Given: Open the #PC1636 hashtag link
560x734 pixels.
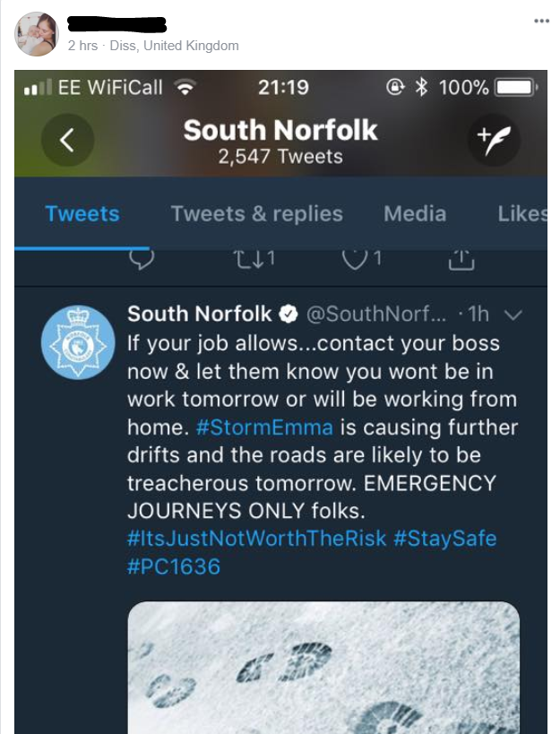Looking at the screenshot, I should click(x=174, y=566).
